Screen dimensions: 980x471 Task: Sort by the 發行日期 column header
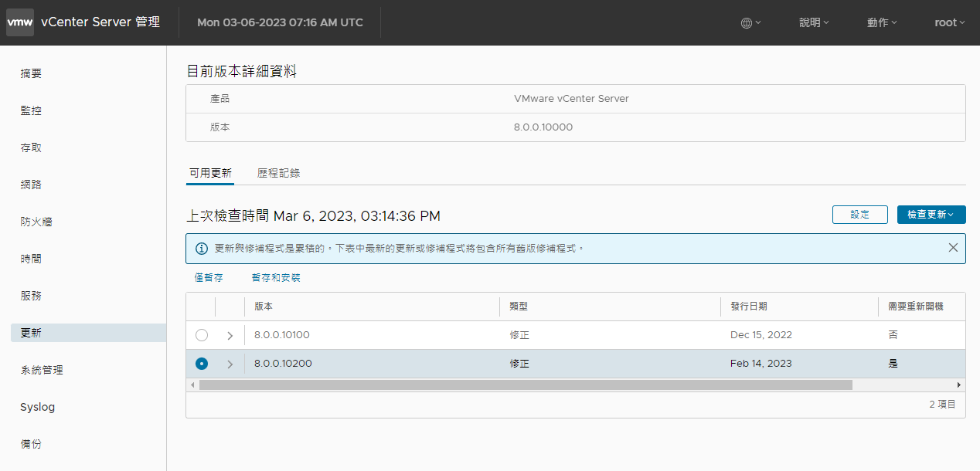pyautogui.click(x=749, y=307)
